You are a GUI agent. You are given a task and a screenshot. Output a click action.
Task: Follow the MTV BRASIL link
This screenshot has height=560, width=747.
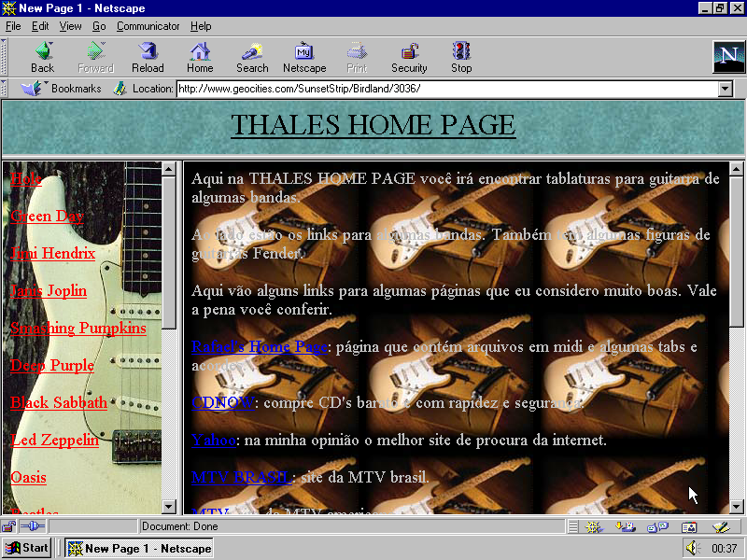tap(242, 477)
